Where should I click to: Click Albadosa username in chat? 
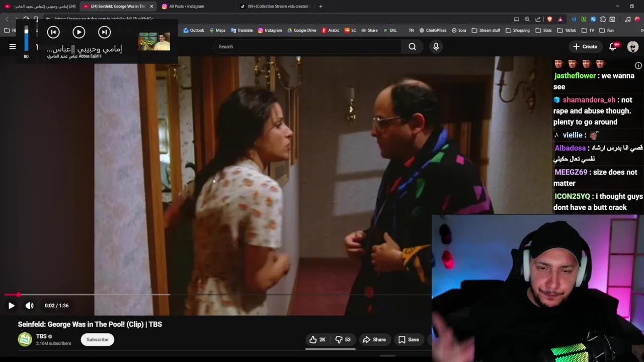pyautogui.click(x=570, y=148)
